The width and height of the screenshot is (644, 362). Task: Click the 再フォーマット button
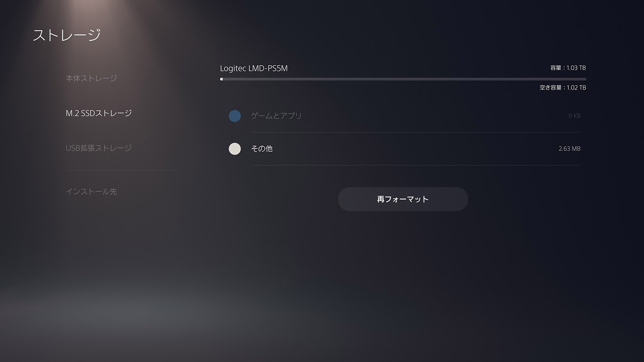click(x=403, y=199)
